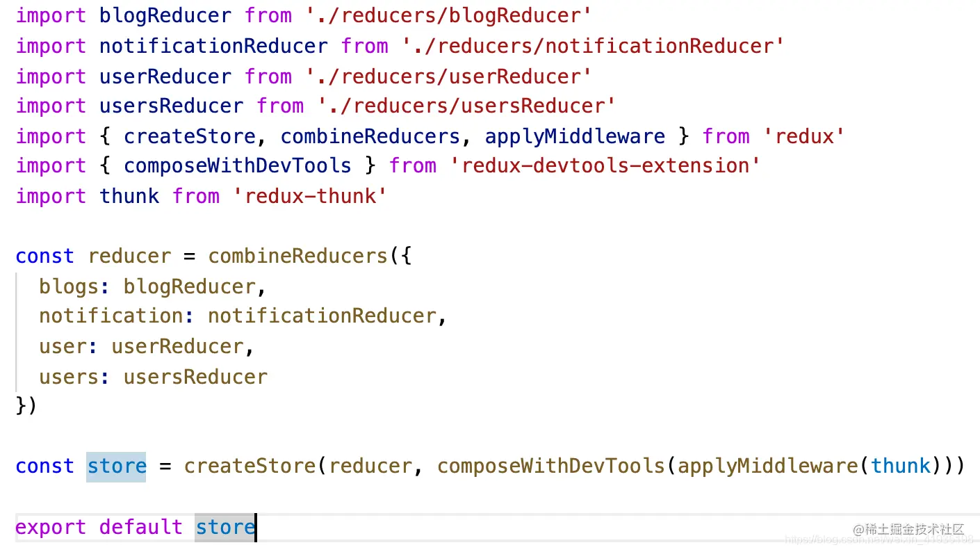Click the closing '})' of combineReducers
This screenshot has width=980, height=552.
(x=26, y=407)
